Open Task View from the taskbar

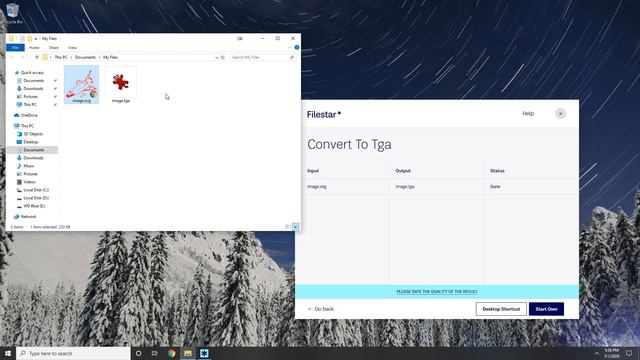click(155, 353)
